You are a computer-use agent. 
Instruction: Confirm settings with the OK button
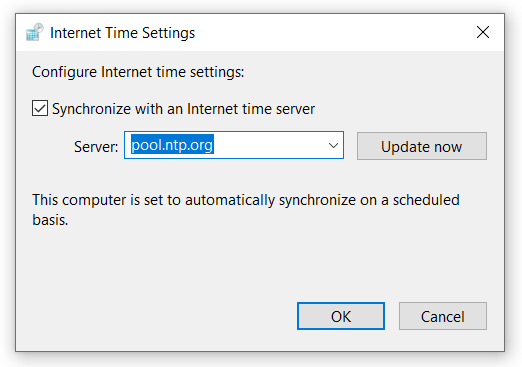point(341,316)
